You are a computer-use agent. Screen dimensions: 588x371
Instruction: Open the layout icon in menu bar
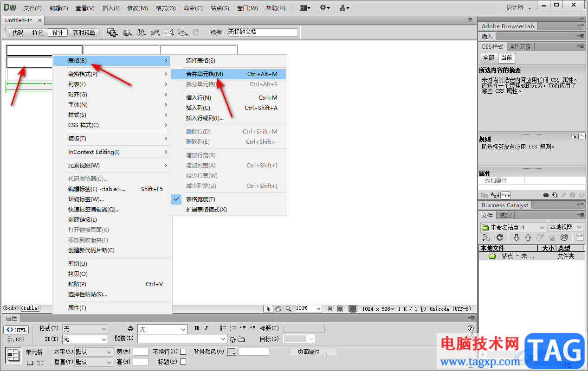coord(305,8)
